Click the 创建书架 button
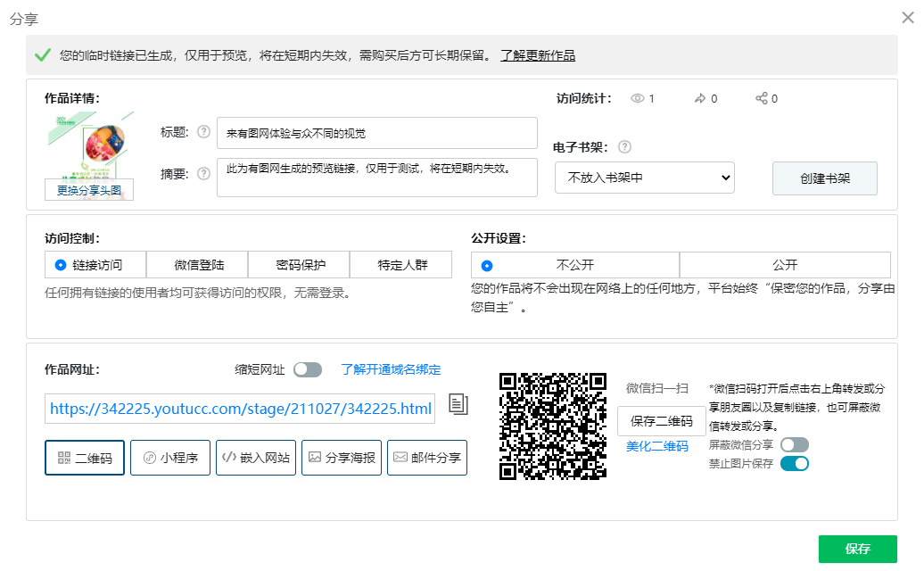The height and width of the screenshot is (571, 924). (824, 178)
